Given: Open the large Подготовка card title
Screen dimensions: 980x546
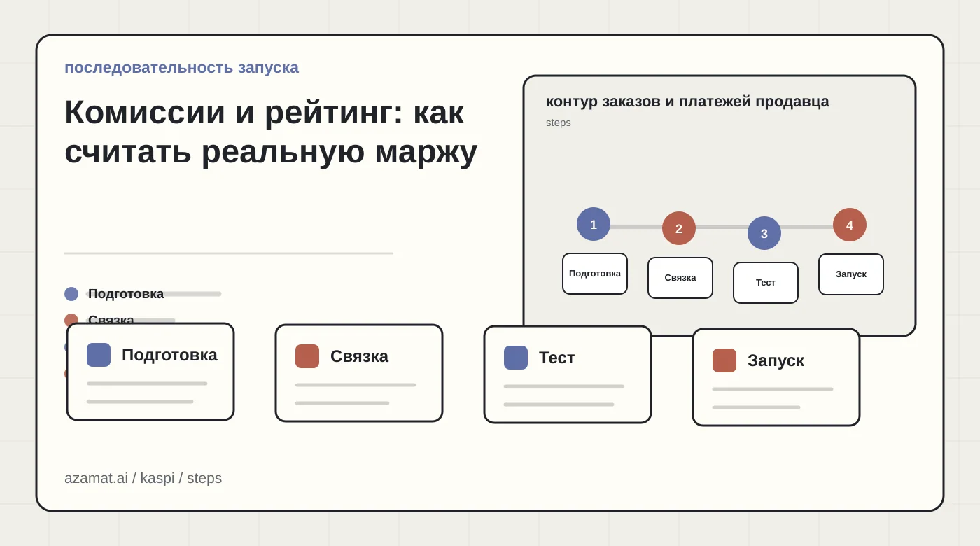Looking at the screenshot, I should (x=169, y=355).
